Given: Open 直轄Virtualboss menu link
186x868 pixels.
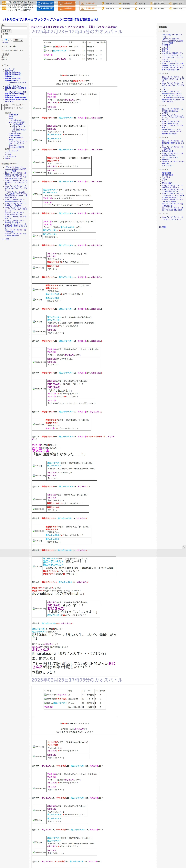Looking at the screenshot, I should (x=12, y=96).
